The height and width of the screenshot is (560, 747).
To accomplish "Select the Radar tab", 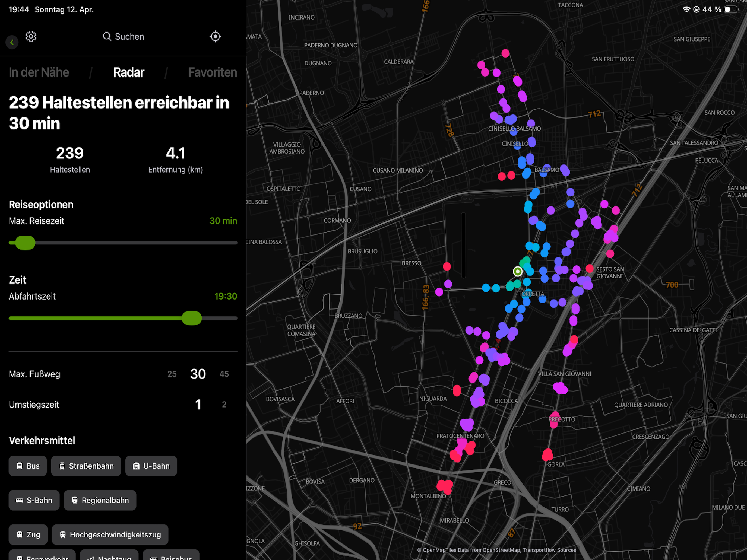I will point(129,72).
